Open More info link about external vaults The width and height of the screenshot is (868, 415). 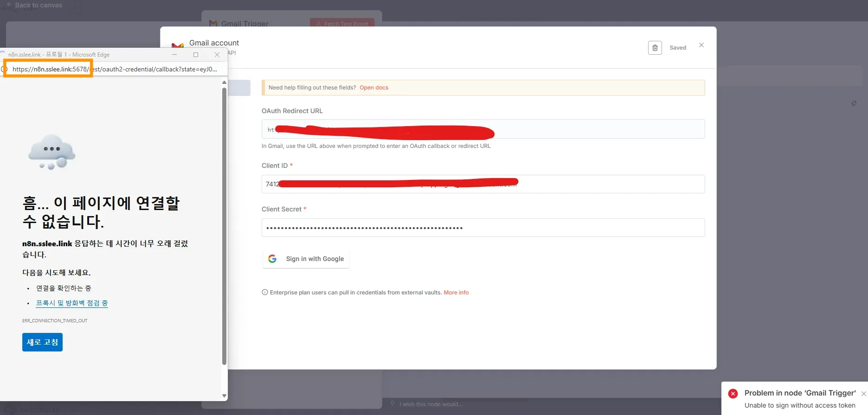pyautogui.click(x=456, y=293)
